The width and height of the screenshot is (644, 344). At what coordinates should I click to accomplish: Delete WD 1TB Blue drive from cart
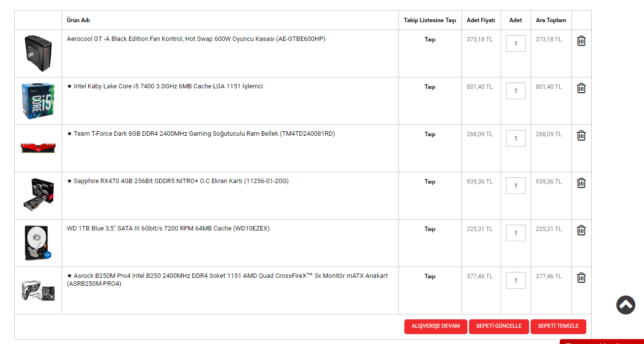[x=581, y=230]
